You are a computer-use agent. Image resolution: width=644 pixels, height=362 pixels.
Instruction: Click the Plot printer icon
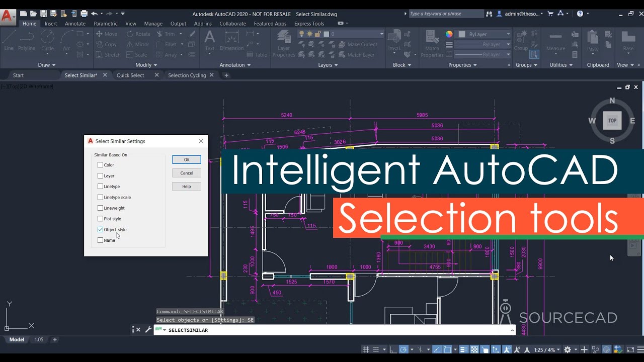pyautogui.click(x=84, y=14)
